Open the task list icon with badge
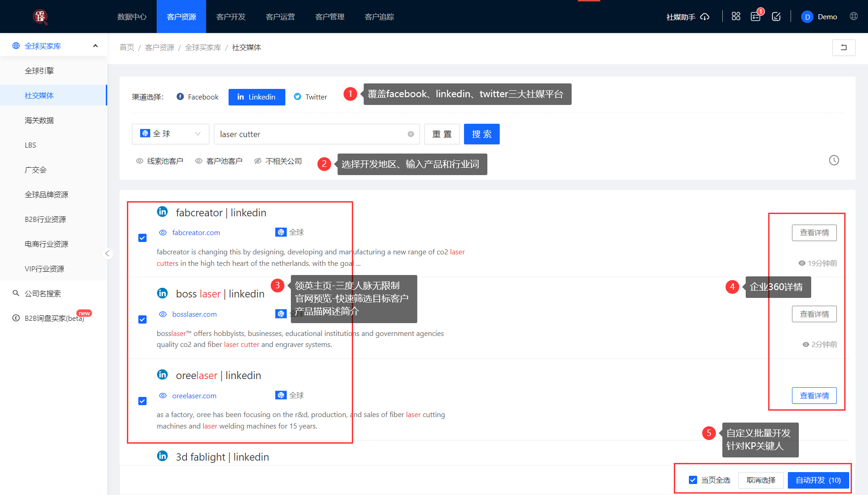 pyautogui.click(x=756, y=16)
